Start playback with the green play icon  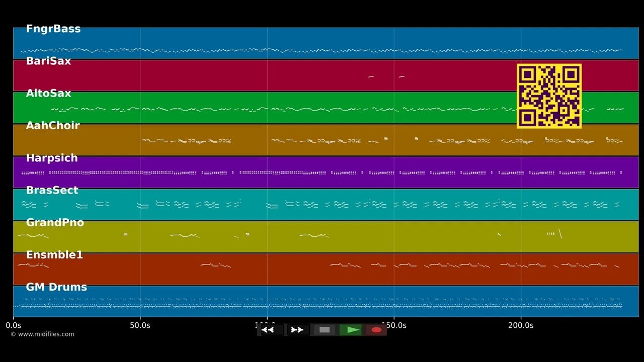click(x=353, y=330)
